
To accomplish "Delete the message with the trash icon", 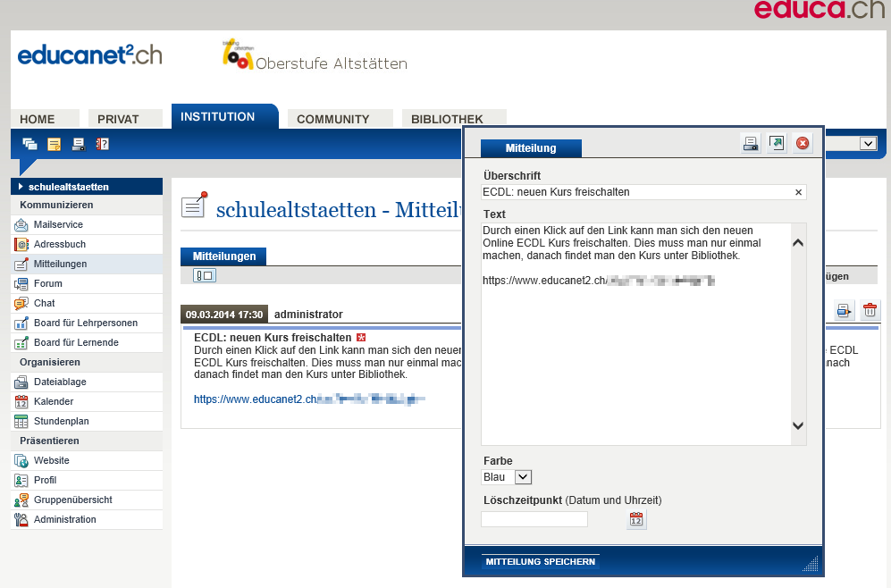I will click(x=870, y=311).
